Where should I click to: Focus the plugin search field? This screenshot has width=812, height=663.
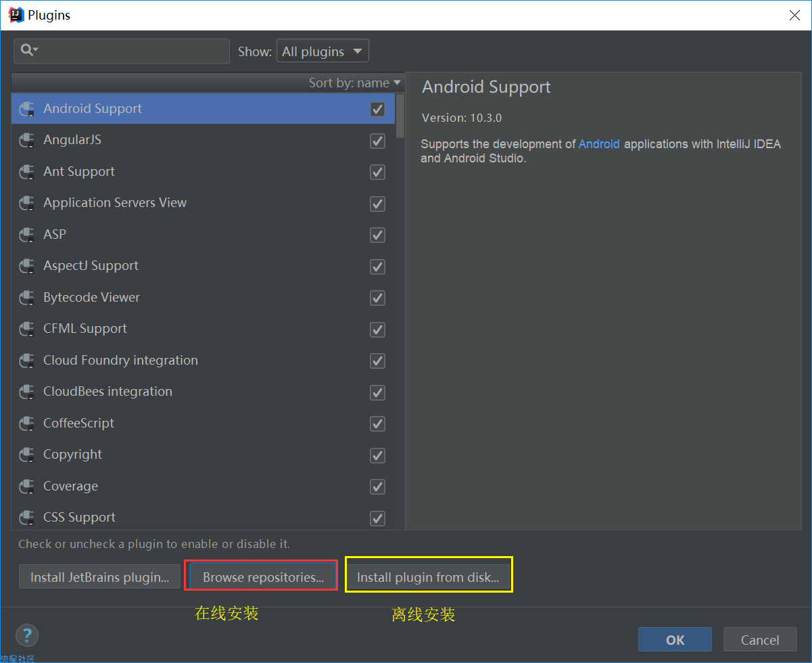tap(122, 51)
